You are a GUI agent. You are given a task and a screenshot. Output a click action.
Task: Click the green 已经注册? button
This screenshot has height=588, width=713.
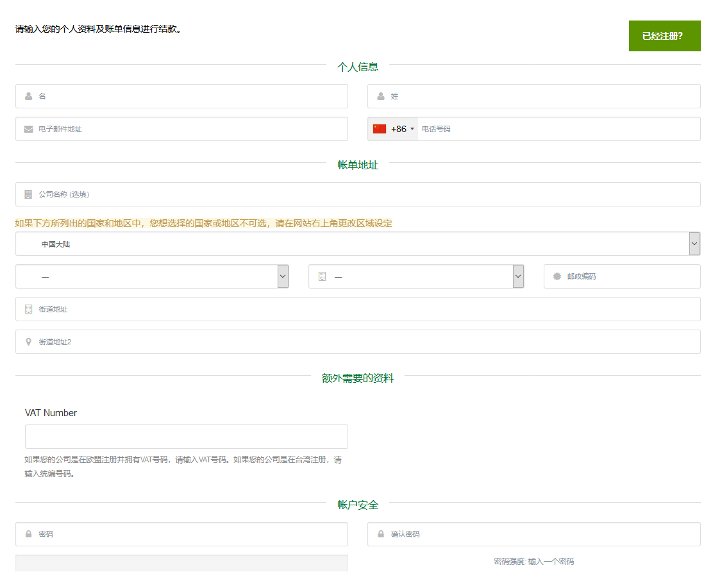[664, 36]
